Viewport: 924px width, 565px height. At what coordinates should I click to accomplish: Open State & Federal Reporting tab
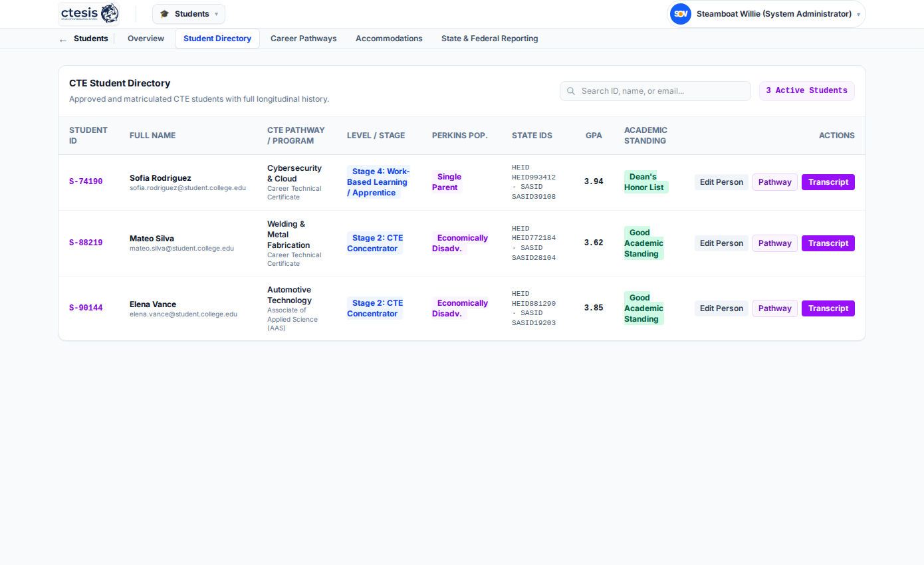point(490,39)
